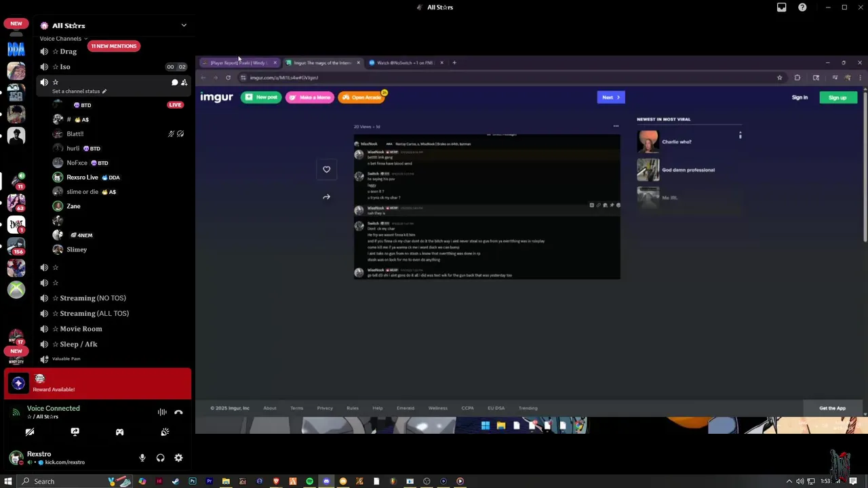Click the imgur logo
This screenshot has height=488, width=868.
[216, 98]
